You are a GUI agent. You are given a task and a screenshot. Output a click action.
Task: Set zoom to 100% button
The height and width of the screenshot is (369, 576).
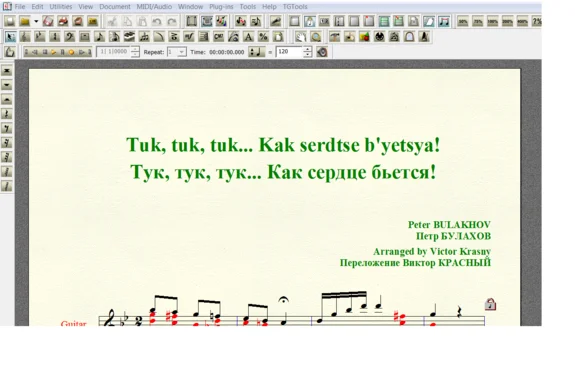(493, 21)
